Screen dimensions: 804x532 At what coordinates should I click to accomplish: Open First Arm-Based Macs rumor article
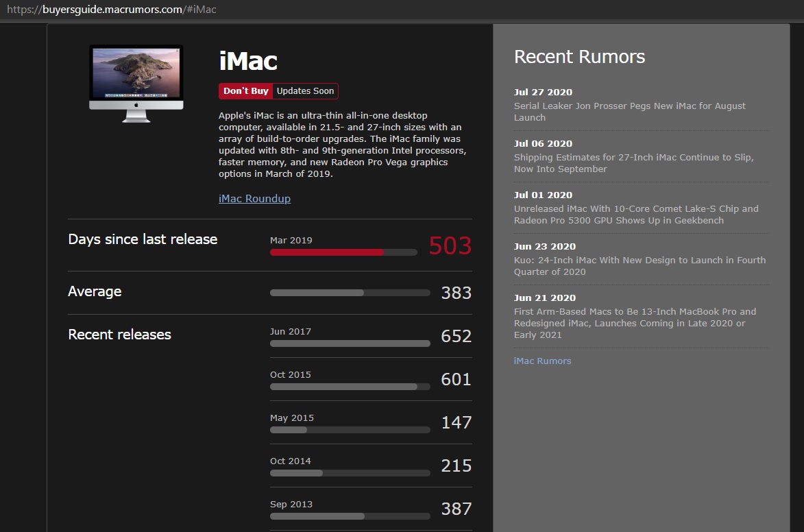(635, 323)
